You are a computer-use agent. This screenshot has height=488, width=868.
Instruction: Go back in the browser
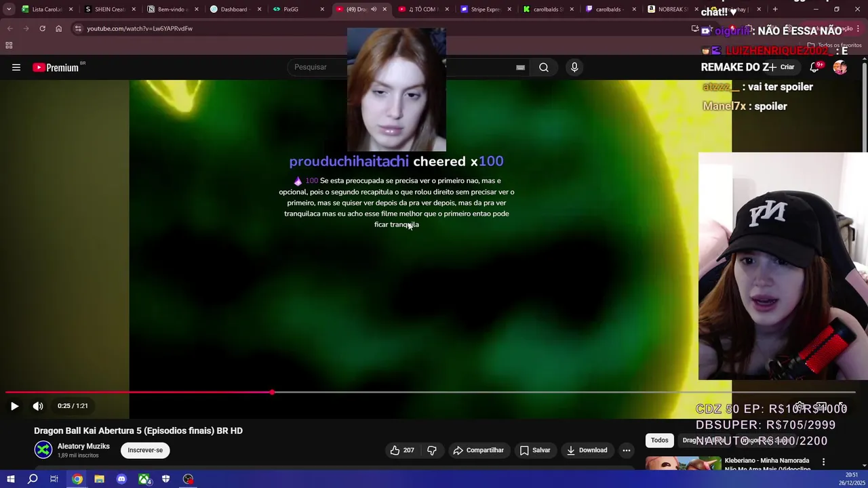click(9, 28)
